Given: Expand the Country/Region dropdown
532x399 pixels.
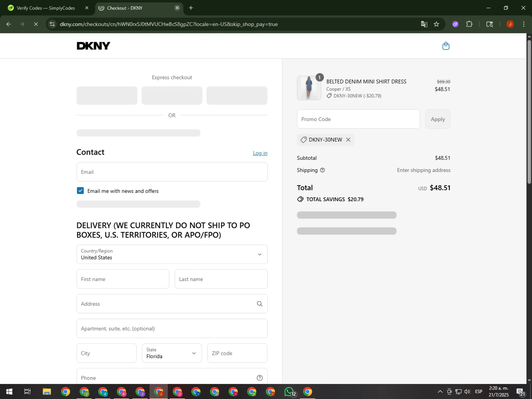Looking at the screenshot, I should pyautogui.click(x=172, y=254).
